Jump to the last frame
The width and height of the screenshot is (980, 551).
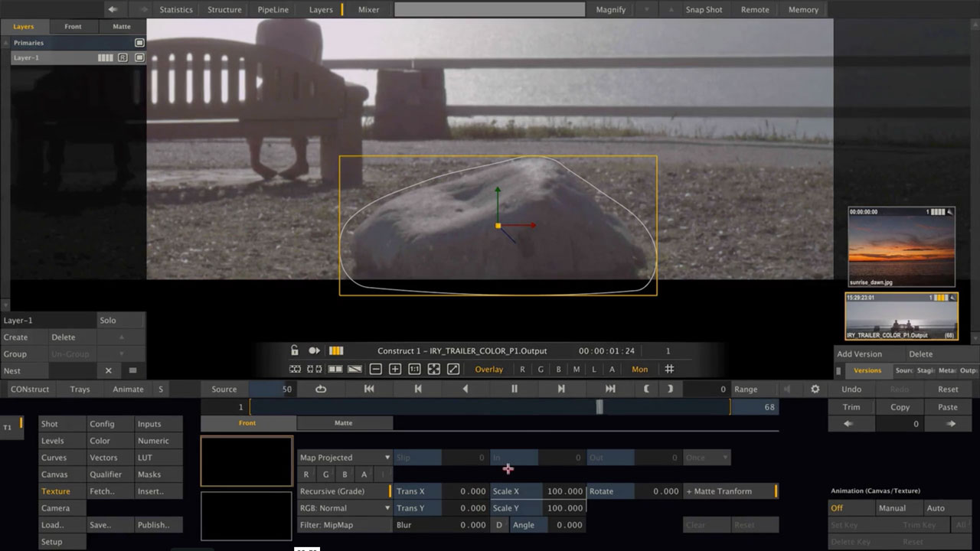[610, 389]
